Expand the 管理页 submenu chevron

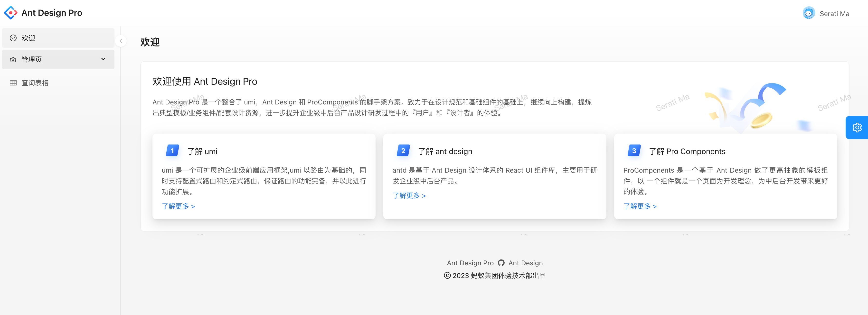(103, 59)
